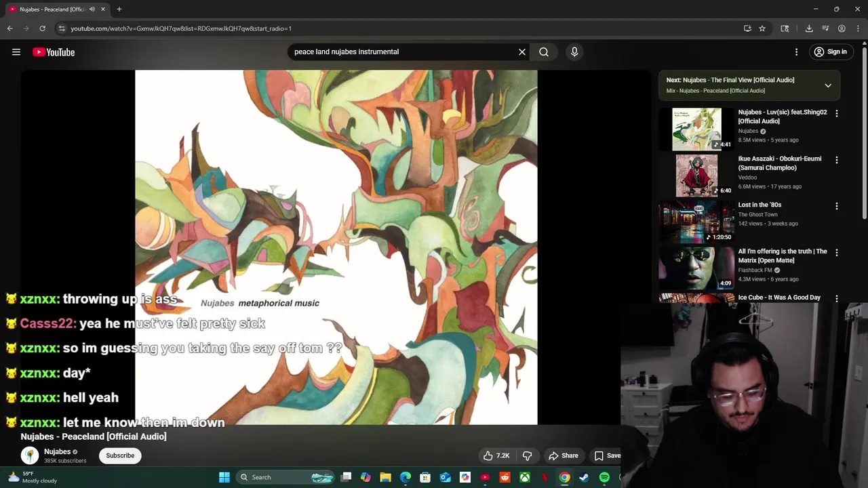Subscribe to the Nujabes channel
Viewport: 868px width, 488px height.
(x=120, y=455)
